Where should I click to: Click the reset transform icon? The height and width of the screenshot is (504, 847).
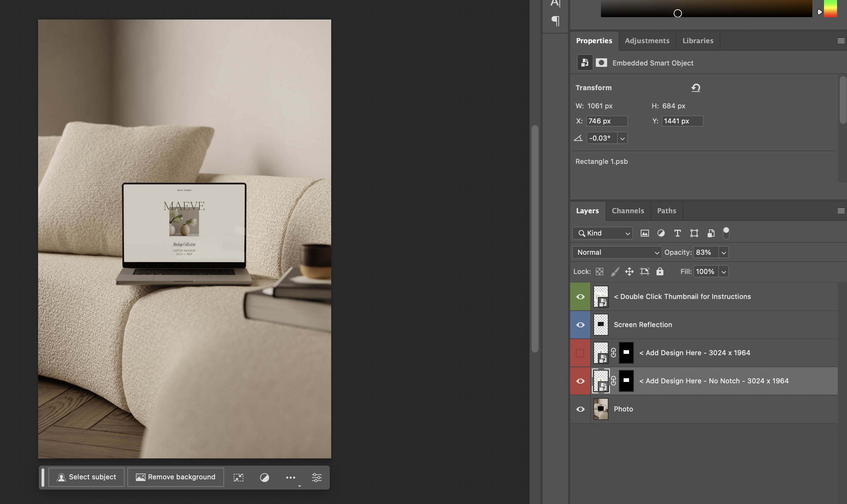pyautogui.click(x=696, y=88)
